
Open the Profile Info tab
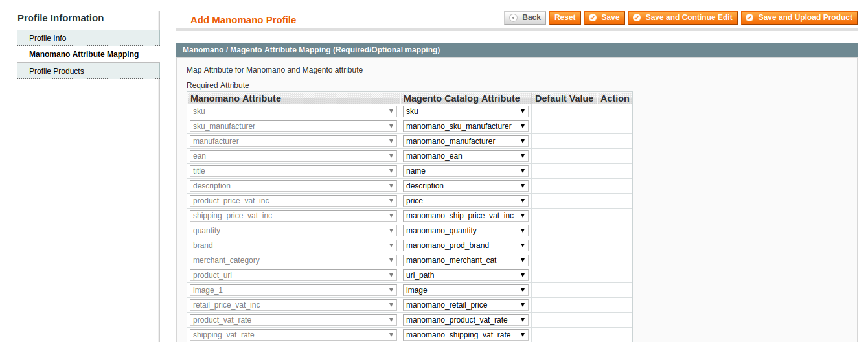(x=89, y=38)
